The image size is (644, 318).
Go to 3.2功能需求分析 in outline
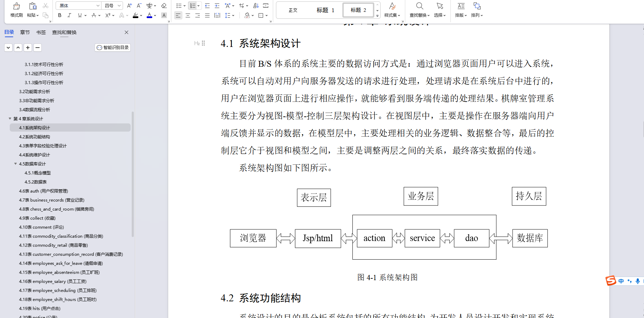(34, 91)
